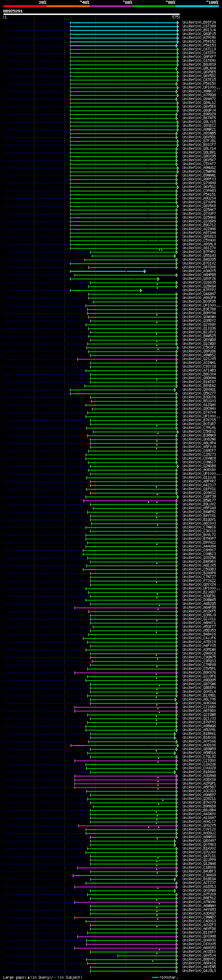Click the cyan alignment bar for UniRef100_A3AUY5
Viewport: 222px width, 980px height.
108,271
